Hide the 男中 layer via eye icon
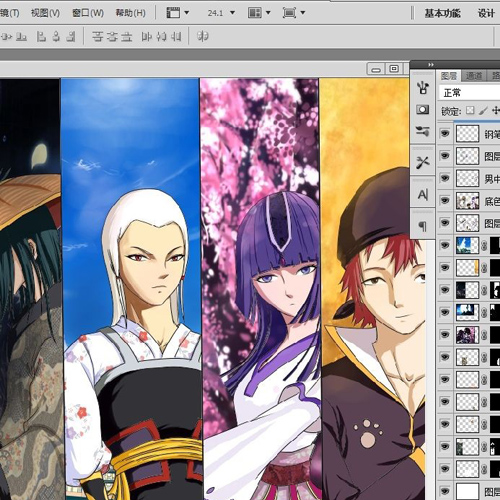 point(445,178)
